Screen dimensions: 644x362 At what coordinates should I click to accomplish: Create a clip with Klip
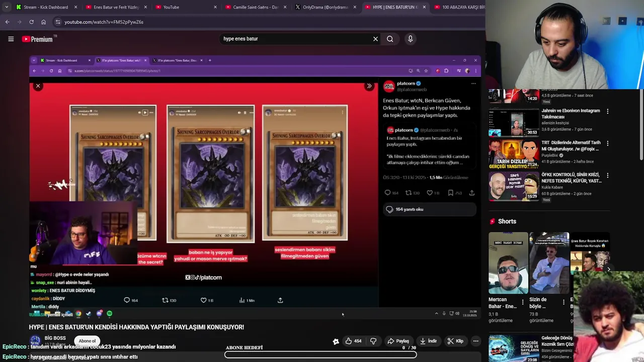coord(455,341)
